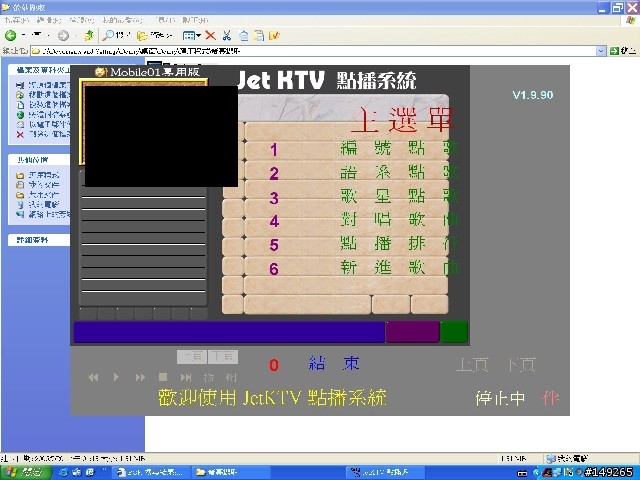640x480 pixels.
Task: Open the Favorites menu in Explorer
Action: [x=122, y=20]
